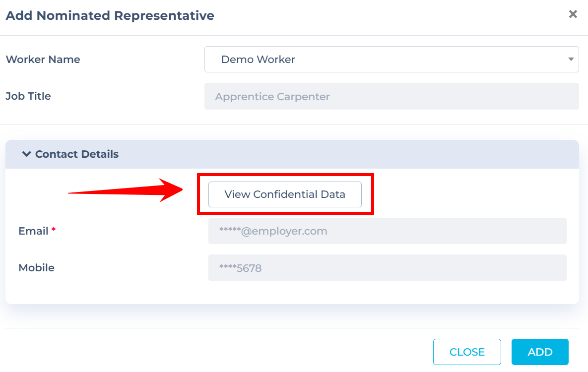This screenshot has width=588, height=372.
Task: Click the red required asterisk beside Email
Action: (x=54, y=229)
